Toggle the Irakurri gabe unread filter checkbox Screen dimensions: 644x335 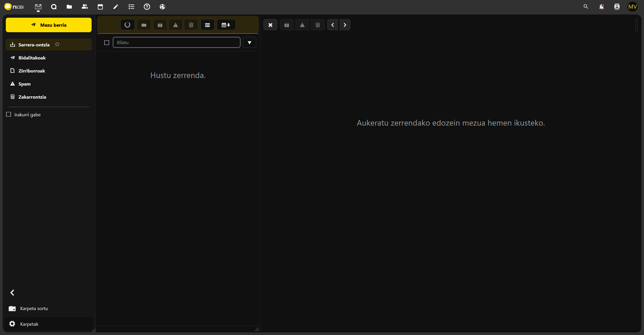pos(9,115)
